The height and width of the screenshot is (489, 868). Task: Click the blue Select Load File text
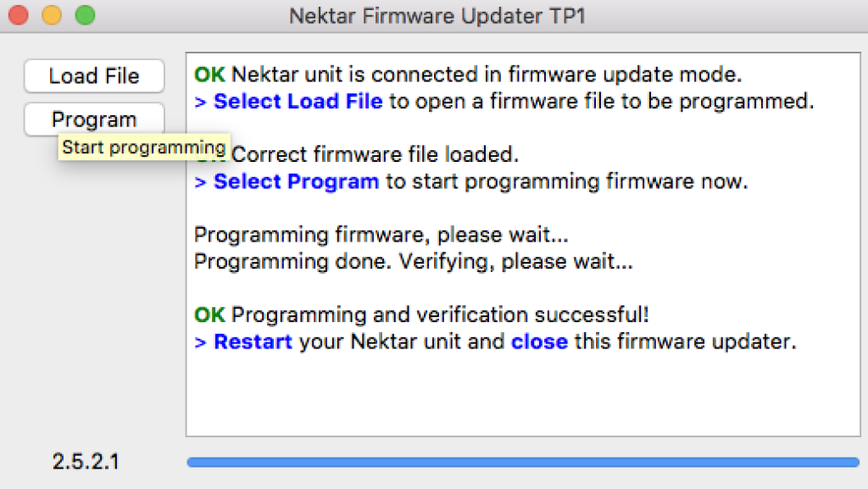(x=298, y=103)
